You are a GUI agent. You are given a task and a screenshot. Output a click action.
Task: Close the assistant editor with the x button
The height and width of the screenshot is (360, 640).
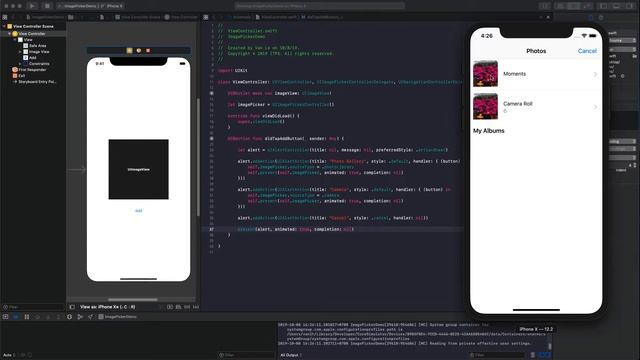tap(548, 17)
